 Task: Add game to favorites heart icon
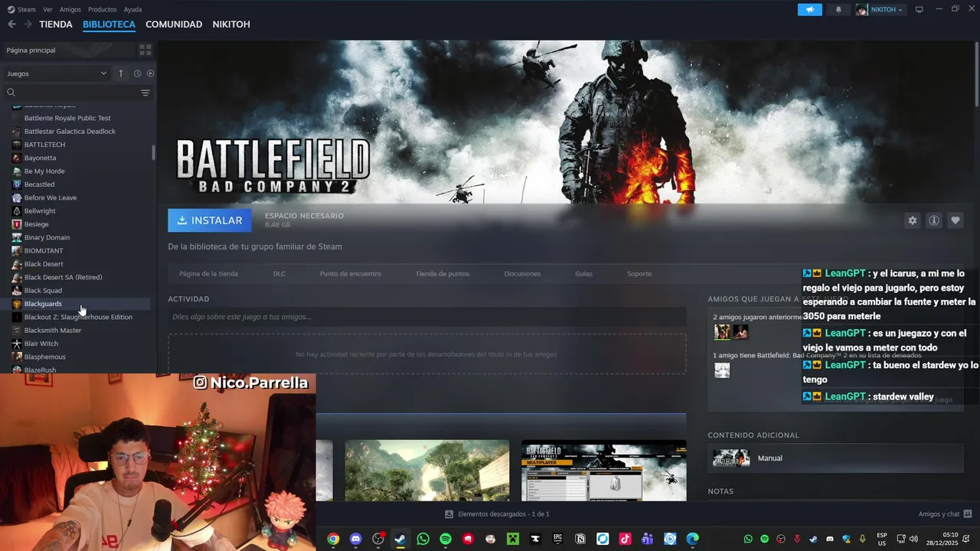(955, 220)
